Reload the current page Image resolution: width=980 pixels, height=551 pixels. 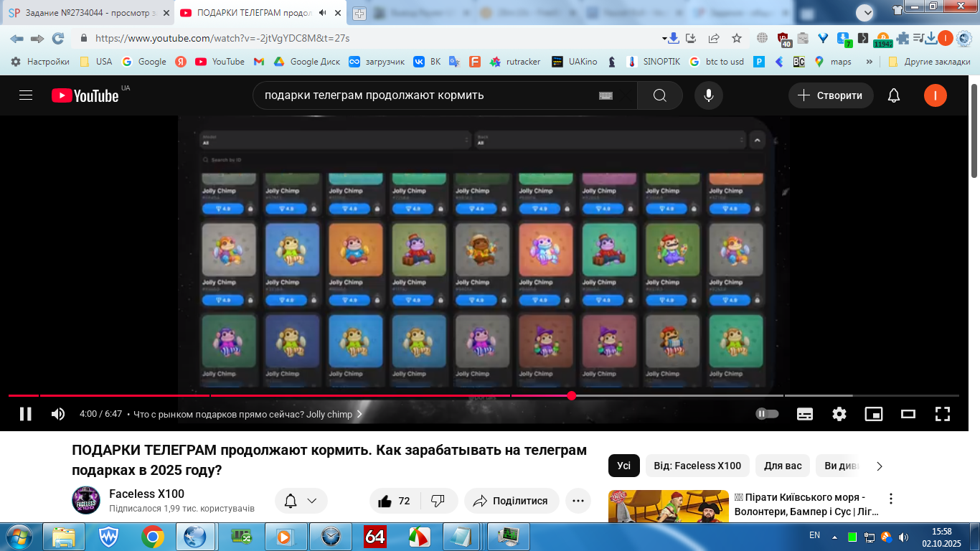(58, 38)
